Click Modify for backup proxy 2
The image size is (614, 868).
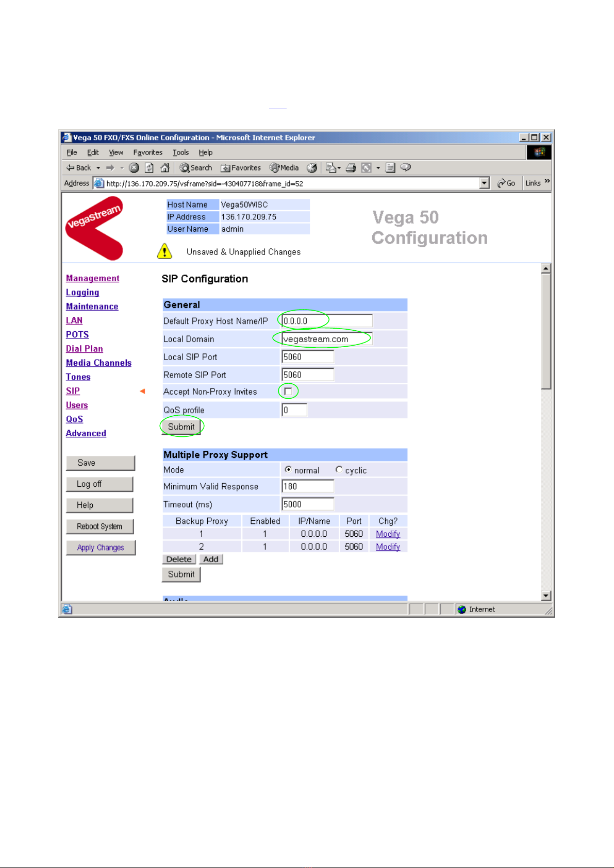[x=388, y=547]
